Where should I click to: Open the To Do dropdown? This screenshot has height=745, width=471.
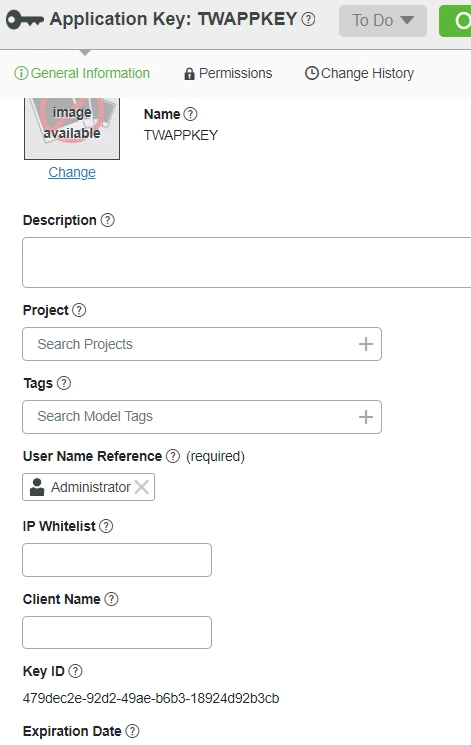coord(383,20)
